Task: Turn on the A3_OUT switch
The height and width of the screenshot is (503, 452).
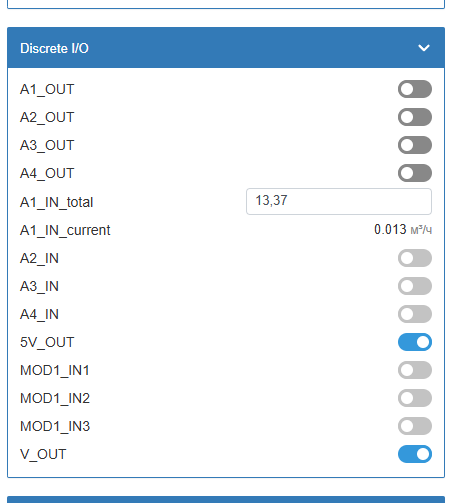Action: 415,145
